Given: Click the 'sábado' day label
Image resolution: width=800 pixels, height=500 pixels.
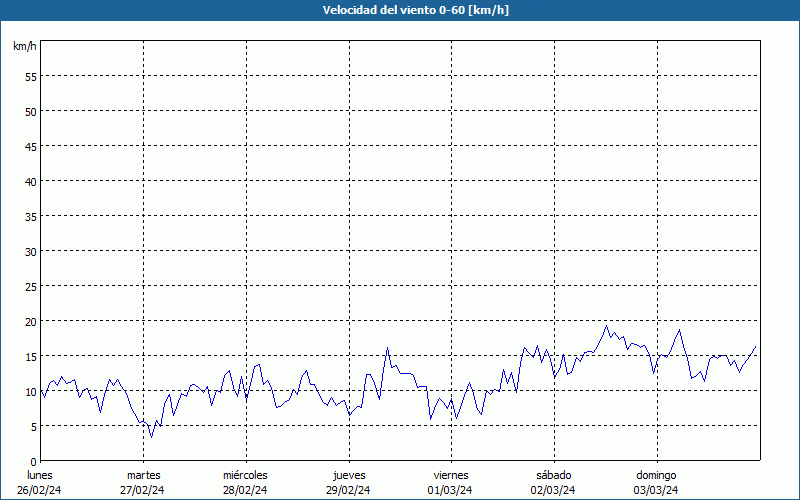Looking at the screenshot, I should click(553, 475).
